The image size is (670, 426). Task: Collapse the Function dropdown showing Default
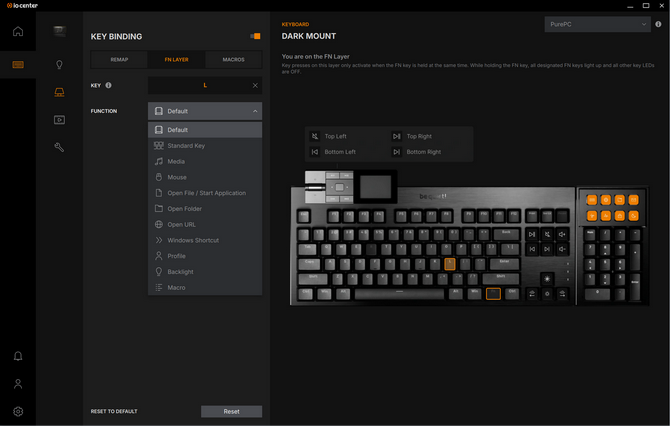tap(205, 111)
